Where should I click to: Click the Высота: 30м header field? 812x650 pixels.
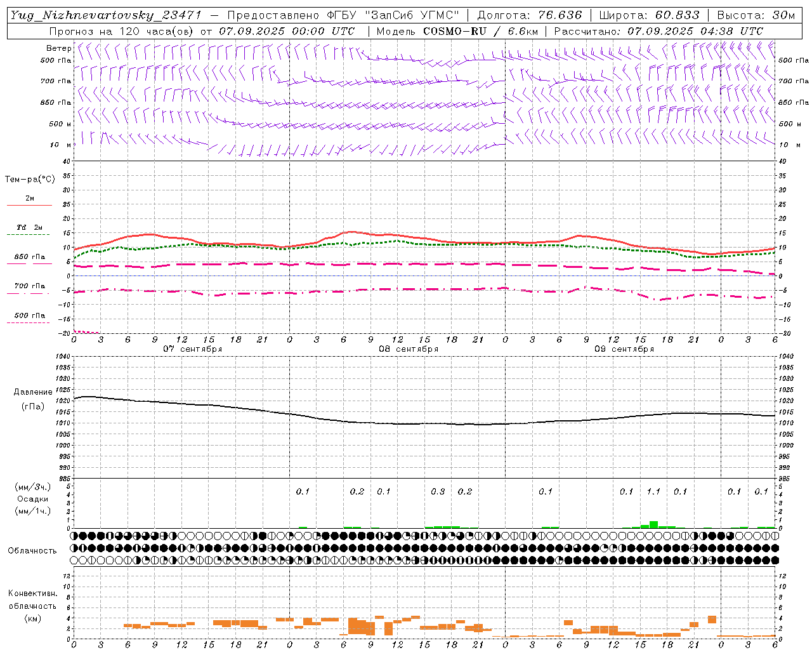coord(756,15)
